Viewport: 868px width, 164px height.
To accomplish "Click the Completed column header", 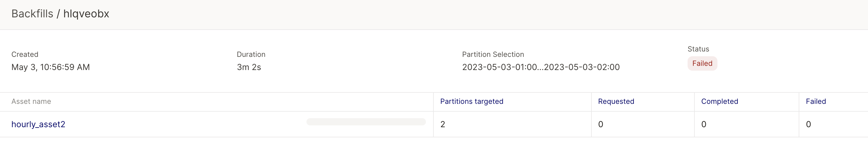I will pos(720,101).
